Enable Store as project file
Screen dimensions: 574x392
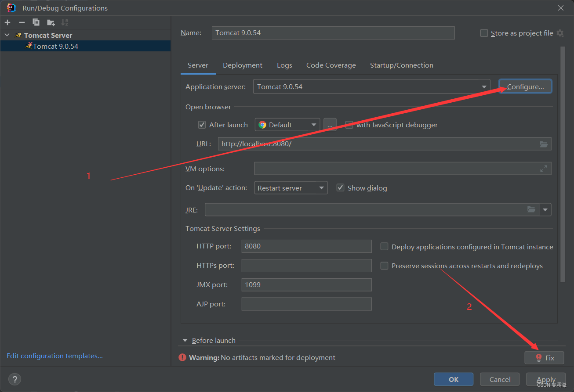pos(484,33)
